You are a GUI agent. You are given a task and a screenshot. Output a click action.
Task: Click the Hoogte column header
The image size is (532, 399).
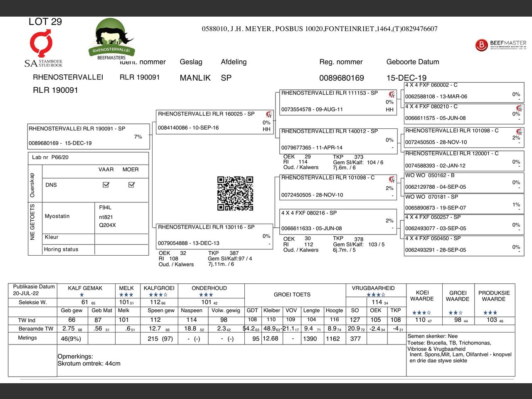coord(334,310)
